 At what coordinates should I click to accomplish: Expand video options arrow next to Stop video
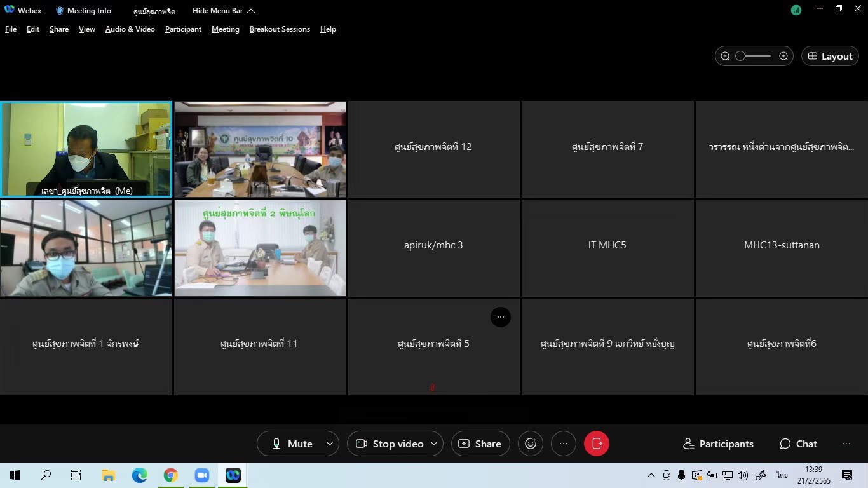tap(434, 444)
